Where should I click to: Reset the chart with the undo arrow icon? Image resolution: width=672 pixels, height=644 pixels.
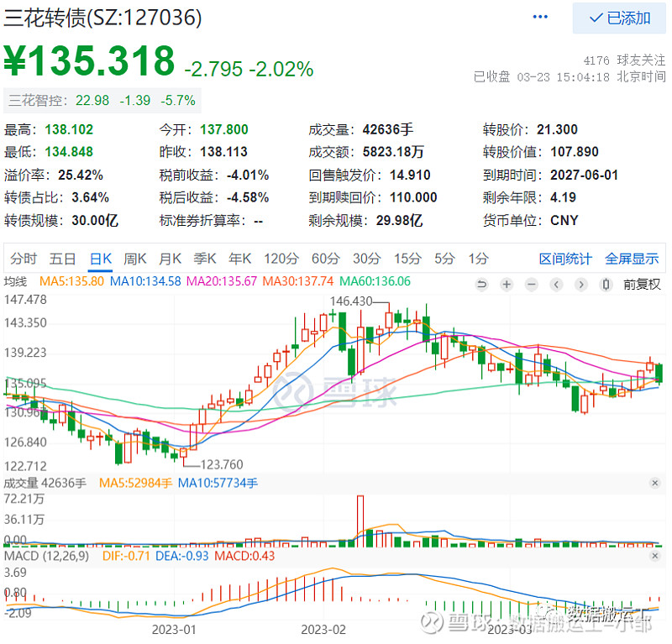click(481, 284)
